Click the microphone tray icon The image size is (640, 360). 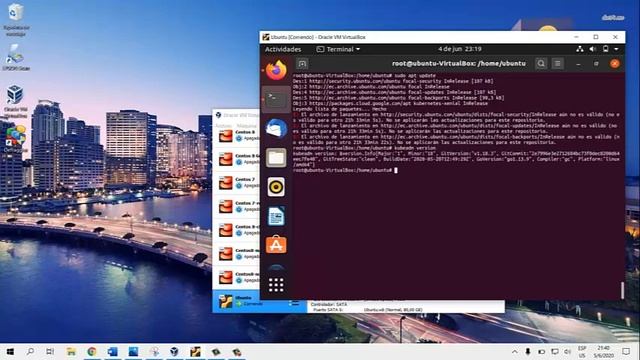pos(528,351)
